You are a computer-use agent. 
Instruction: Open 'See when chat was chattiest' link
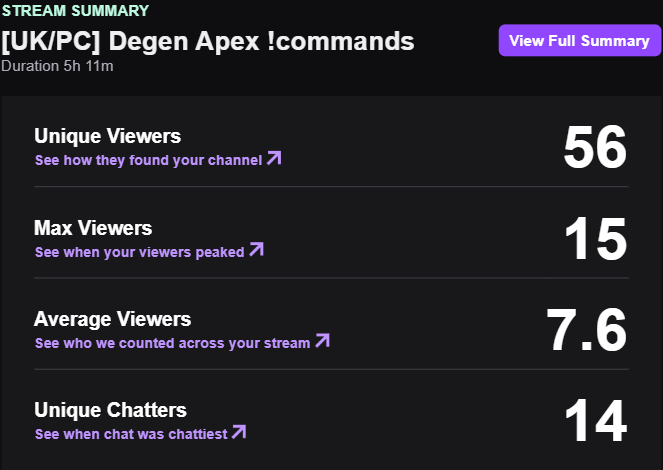[x=131, y=434]
